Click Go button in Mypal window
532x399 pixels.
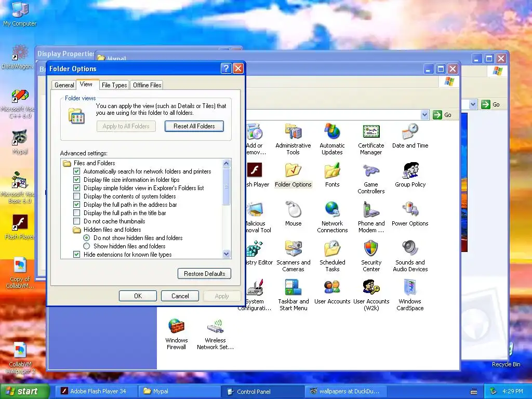coord(490,104)
